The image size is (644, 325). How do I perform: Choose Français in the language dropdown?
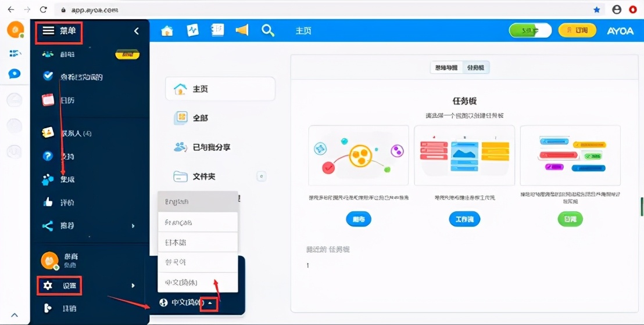point(198,222)
